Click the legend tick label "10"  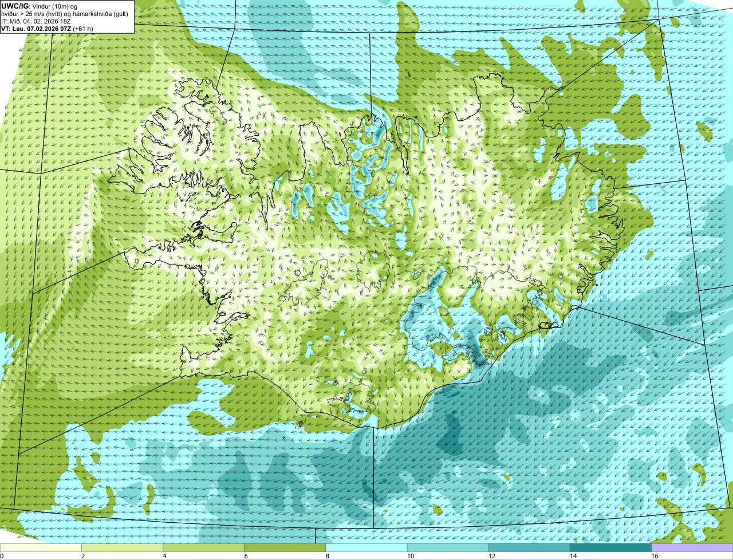(410, 556)
